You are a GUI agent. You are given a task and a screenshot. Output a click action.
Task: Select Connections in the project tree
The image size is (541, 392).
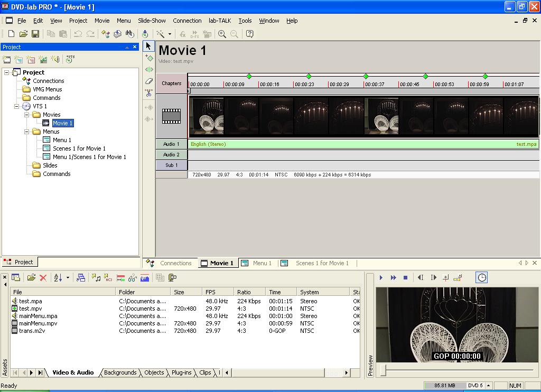point(48,81)
